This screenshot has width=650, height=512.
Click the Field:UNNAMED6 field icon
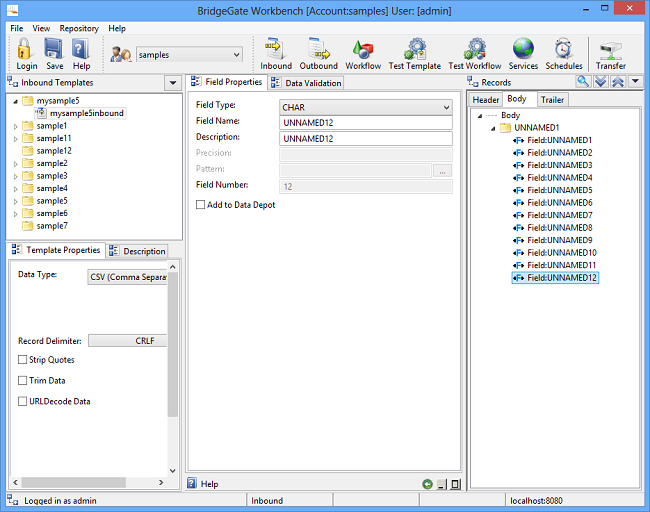(519, 203)
